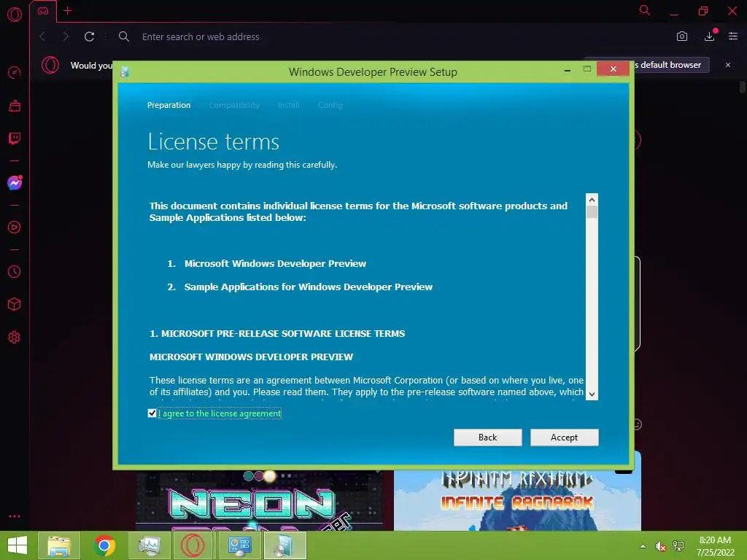This screenshot has height=560, width=747.
Task: Select the Config step tab
Action: pyautogui.click(x=330, y=105)
